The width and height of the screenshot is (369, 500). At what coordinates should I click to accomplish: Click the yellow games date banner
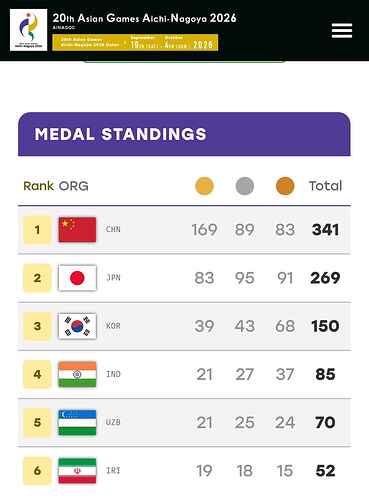[x=135, y=42]
